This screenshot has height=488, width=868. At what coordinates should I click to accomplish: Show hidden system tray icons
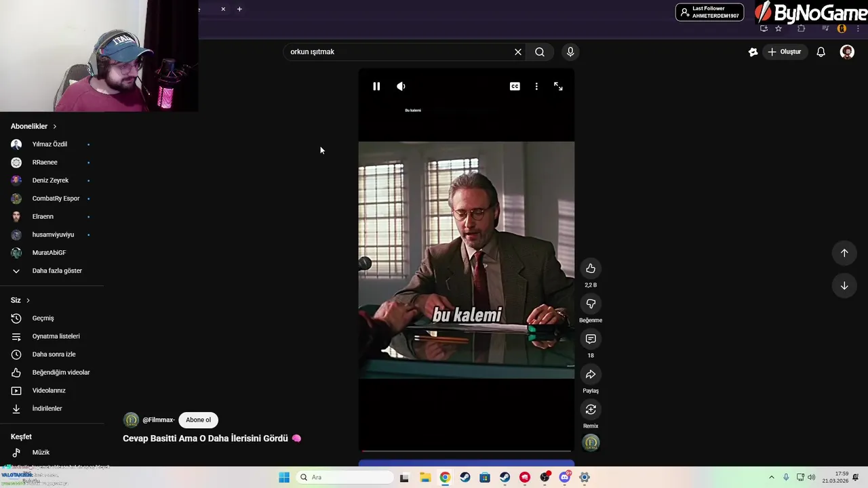pos(771,477)
